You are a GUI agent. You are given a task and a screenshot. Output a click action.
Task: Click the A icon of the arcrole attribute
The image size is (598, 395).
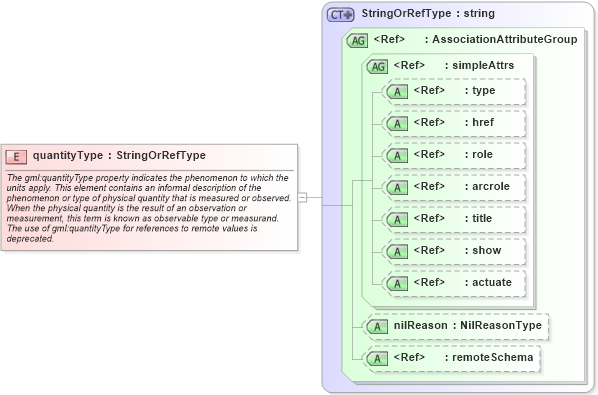(x=397, y=188)
